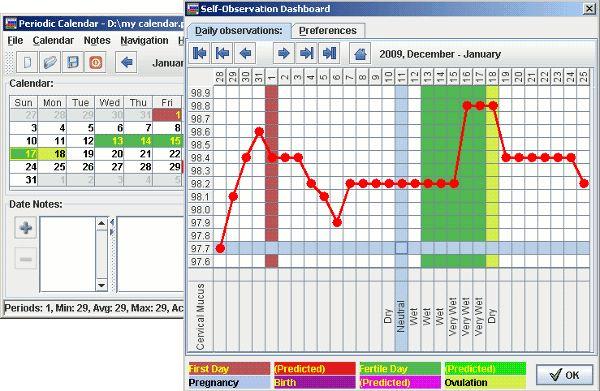Switch to the Preferences tab
The image size is (600, 391).
(x=328, y=31)
